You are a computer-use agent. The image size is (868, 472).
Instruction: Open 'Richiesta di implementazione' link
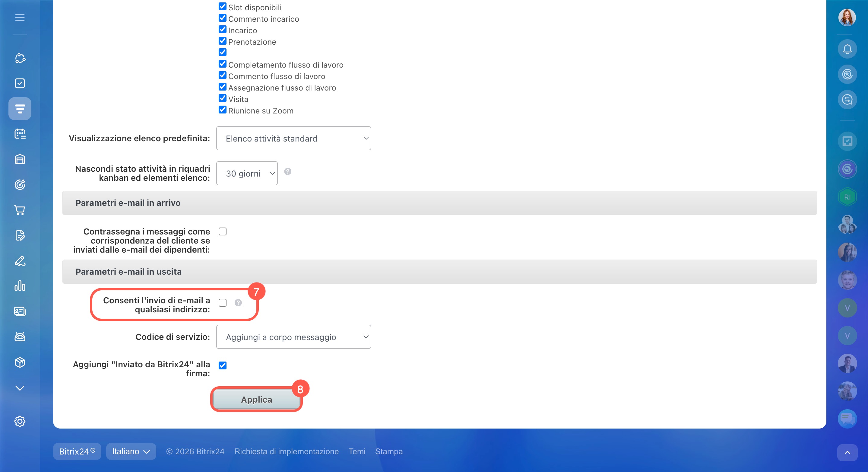(x=287, y=451)
